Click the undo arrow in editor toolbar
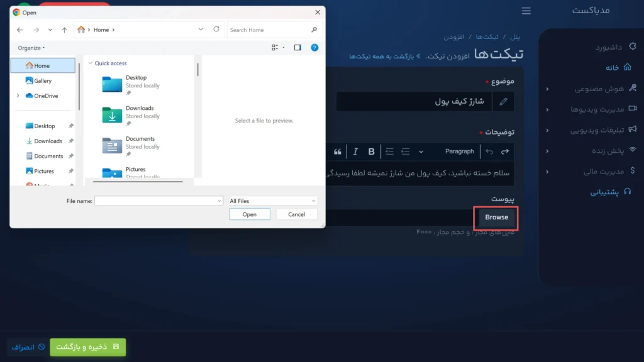The image size is (644, 362). click(x=489, y=151)
